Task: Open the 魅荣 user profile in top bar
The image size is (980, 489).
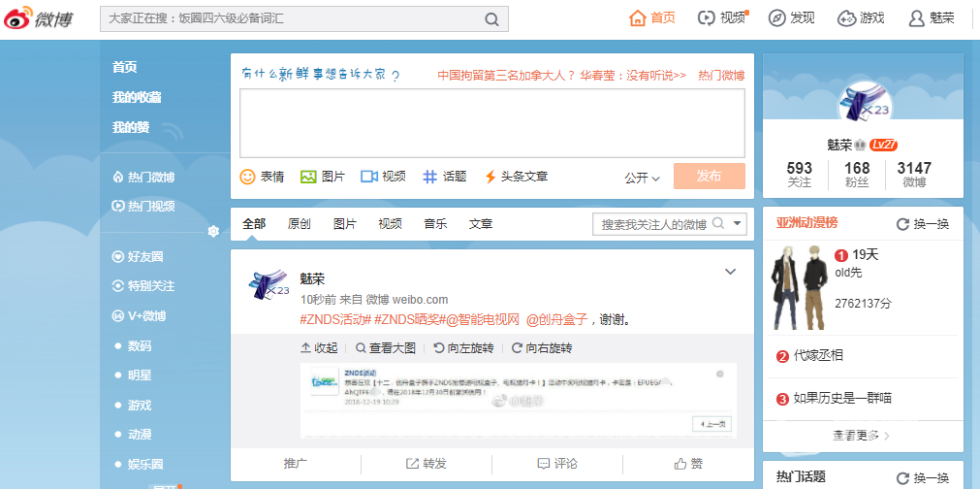Action: click(x=932, y=18)
